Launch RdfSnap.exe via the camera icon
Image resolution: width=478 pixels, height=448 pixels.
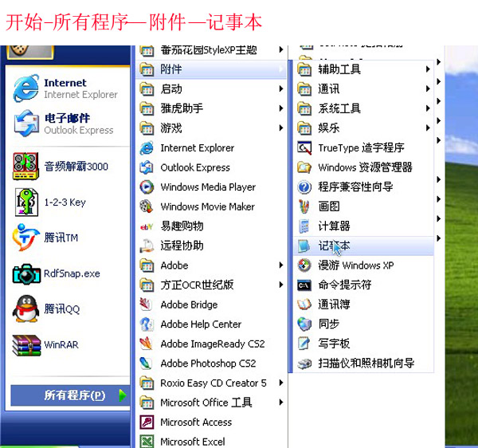[26, 273]
